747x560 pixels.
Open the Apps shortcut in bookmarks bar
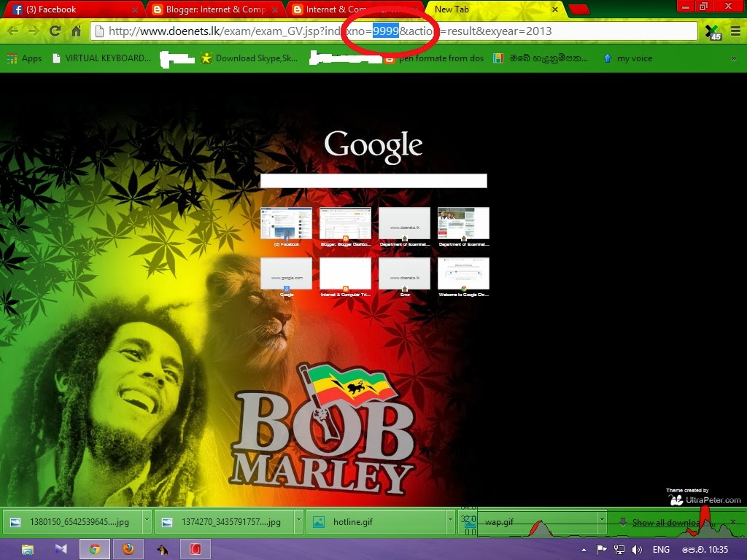tap(24, 58)
